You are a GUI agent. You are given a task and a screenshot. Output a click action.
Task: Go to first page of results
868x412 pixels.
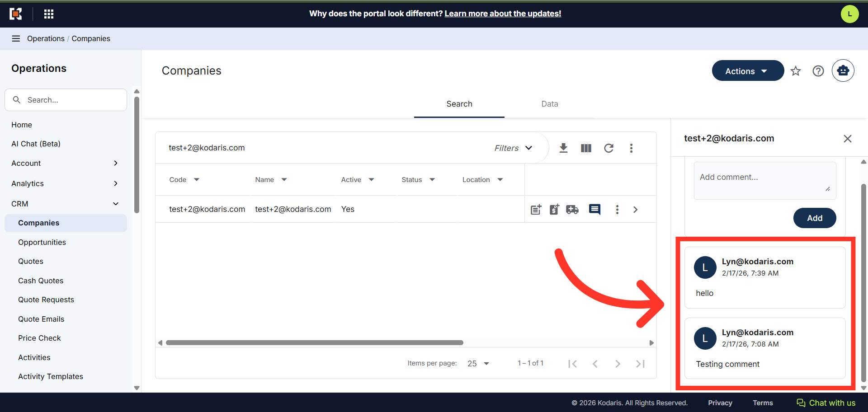click(572, 364)
